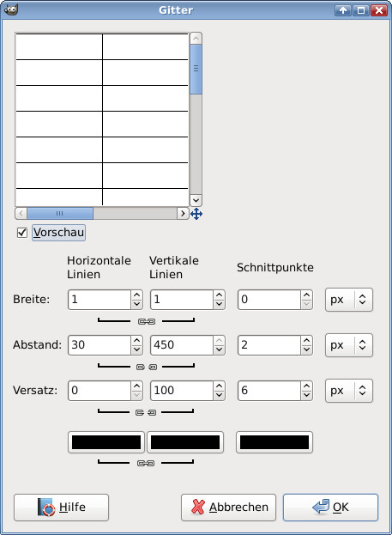Image resolution: width=392 pixels, height=535 pixels.
Task: Click the Schnittpunkte Breite field showing 0
Action: pyautogui.click(x=269, y=300)
